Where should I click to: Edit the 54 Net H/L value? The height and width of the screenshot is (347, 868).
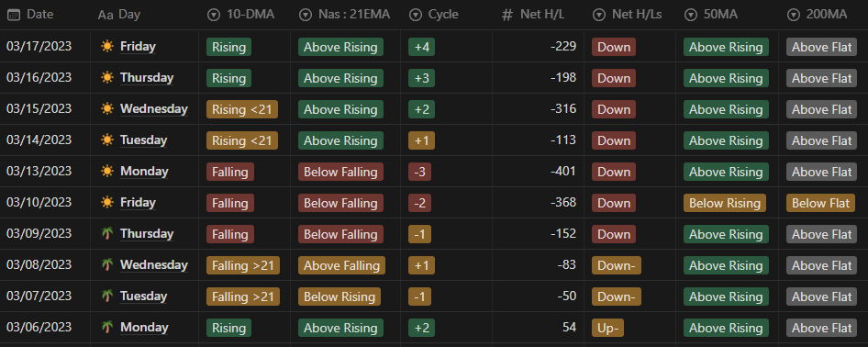570,327
